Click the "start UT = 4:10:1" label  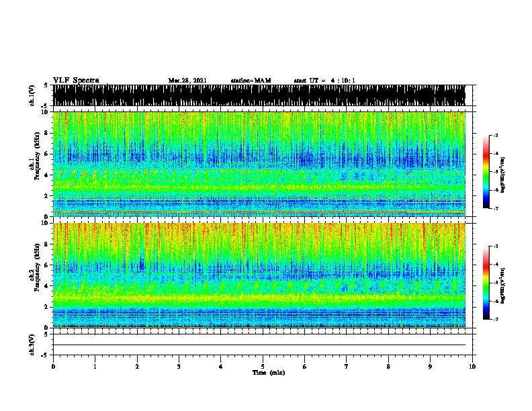tap(324, 81)
